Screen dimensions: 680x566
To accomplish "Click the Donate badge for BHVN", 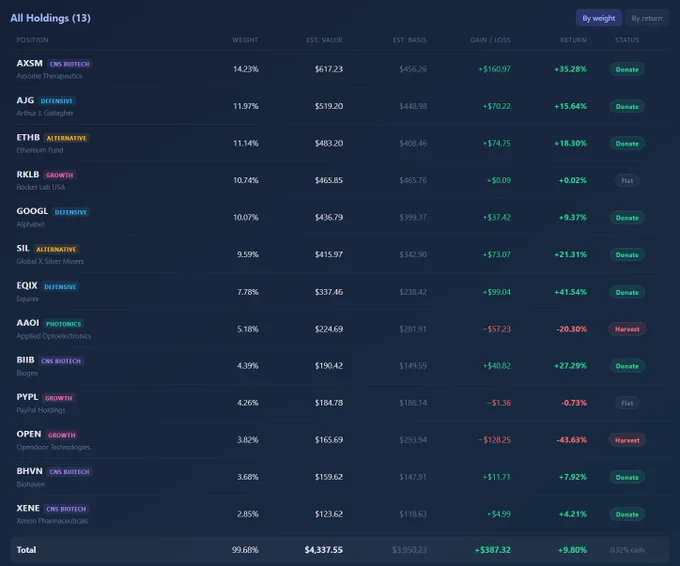I will click(x=627, y=477).
